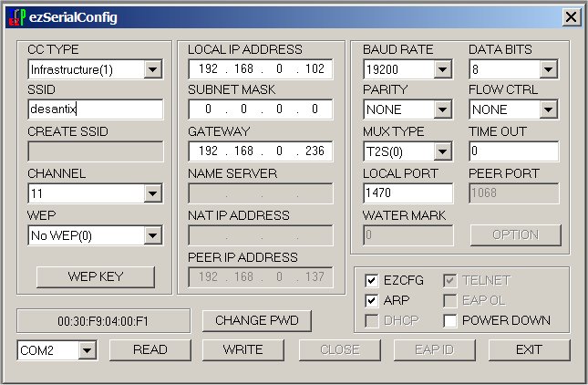Image resolution: width=588 pixels, height=385 pixels.
Task: Click the NAT IP ADDRESS field
Action: coord(261,235)
